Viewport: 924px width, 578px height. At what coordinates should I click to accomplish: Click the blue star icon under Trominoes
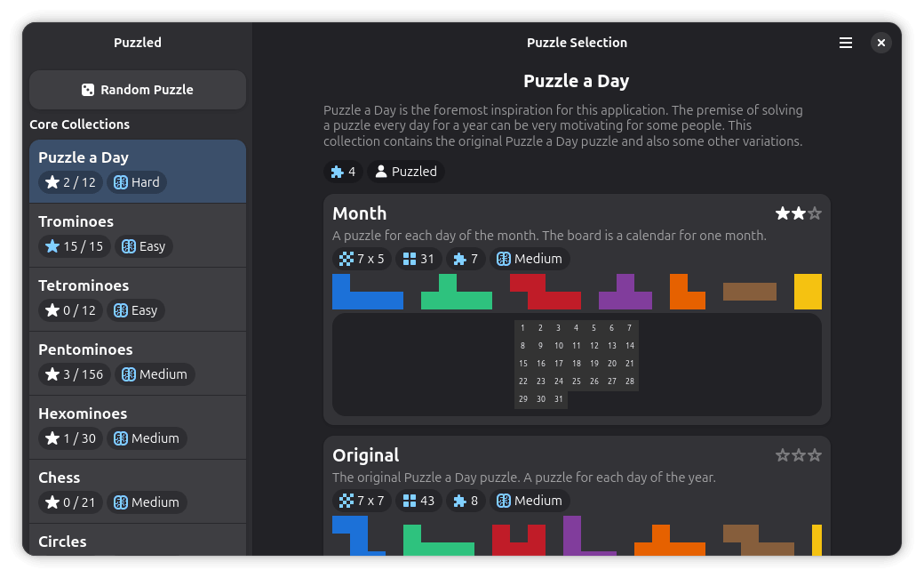point(52,246)
